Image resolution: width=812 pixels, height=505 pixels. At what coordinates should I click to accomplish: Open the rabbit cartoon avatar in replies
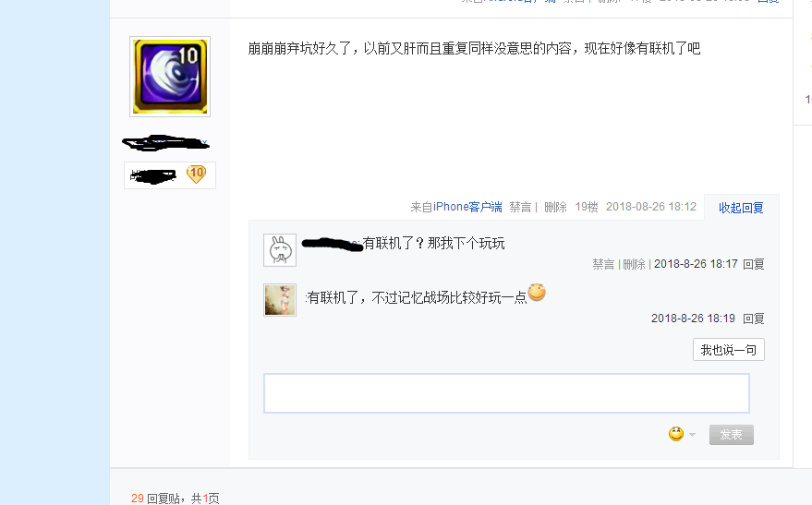click(280, 250)
